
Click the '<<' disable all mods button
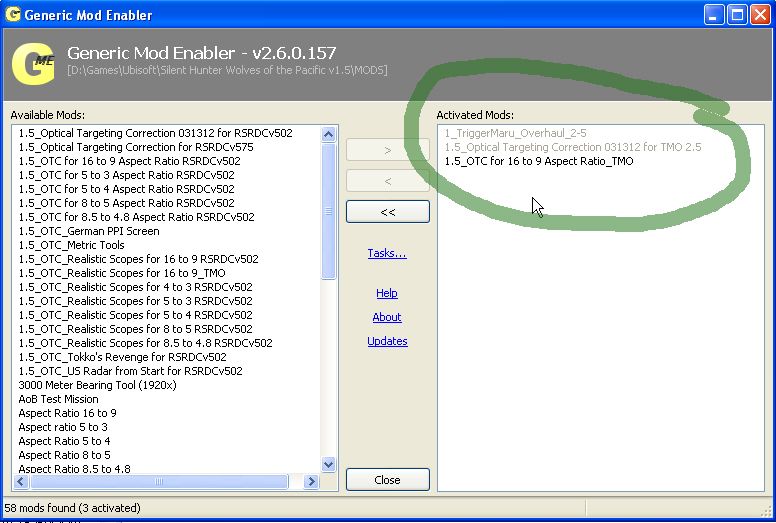(x=388, y=212)
